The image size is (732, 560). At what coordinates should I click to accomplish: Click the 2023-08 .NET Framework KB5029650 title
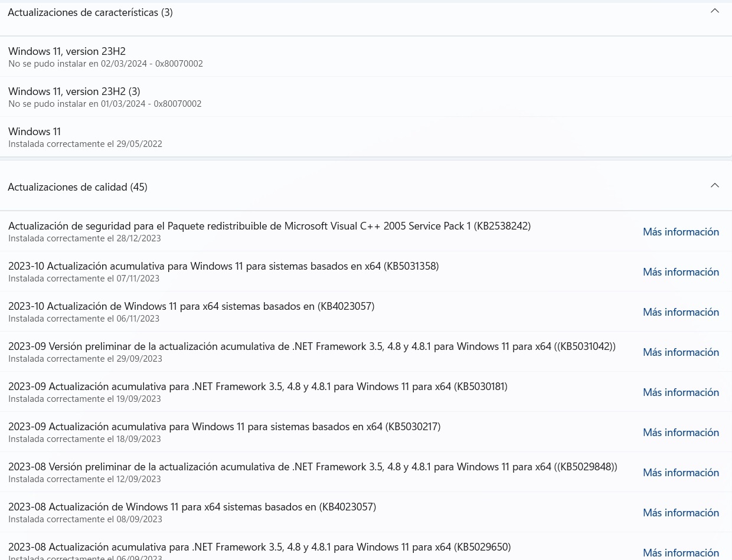pos(260,547)
